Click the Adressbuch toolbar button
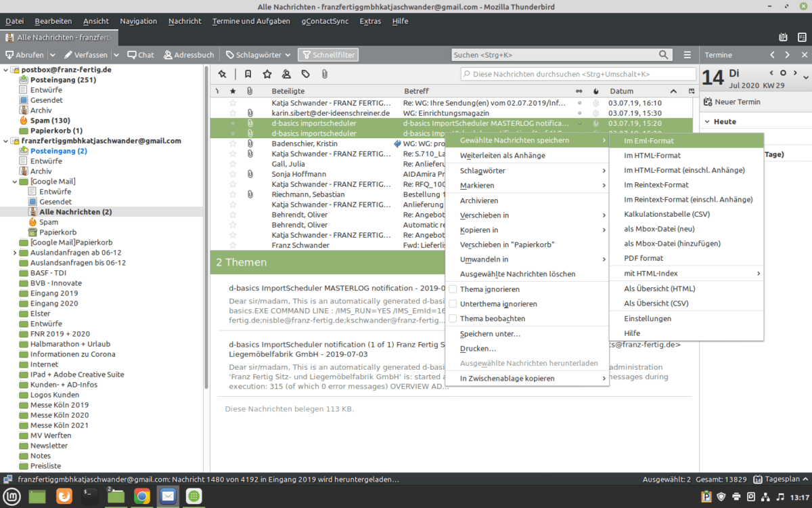Screen dimensions: 812x508 187,55
